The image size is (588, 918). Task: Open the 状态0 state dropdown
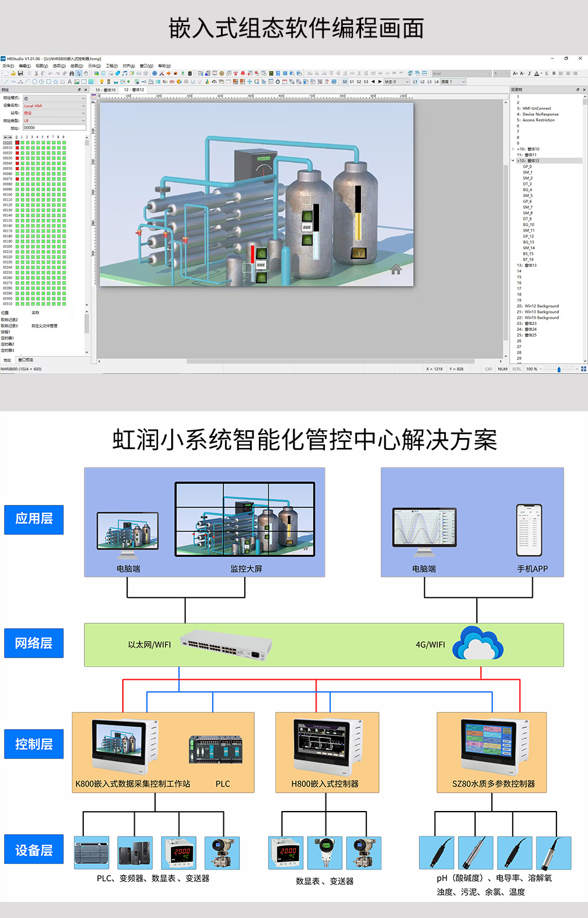pos(397,82)
